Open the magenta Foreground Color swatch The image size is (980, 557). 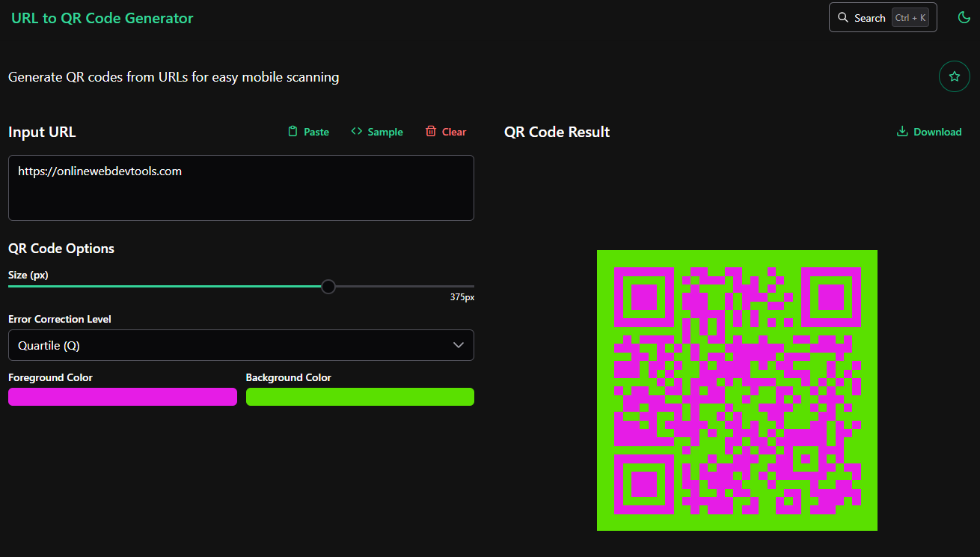pyautogui.click(x=123, y=397)
